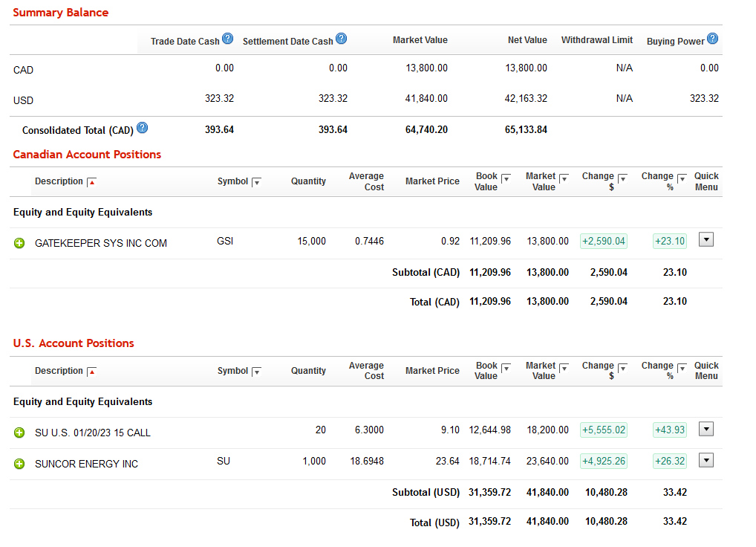Viewport: 756px width, 547px height.
Task: Sort U.S. positions by Market Value arrow
Action: click(x=564, y=368)
